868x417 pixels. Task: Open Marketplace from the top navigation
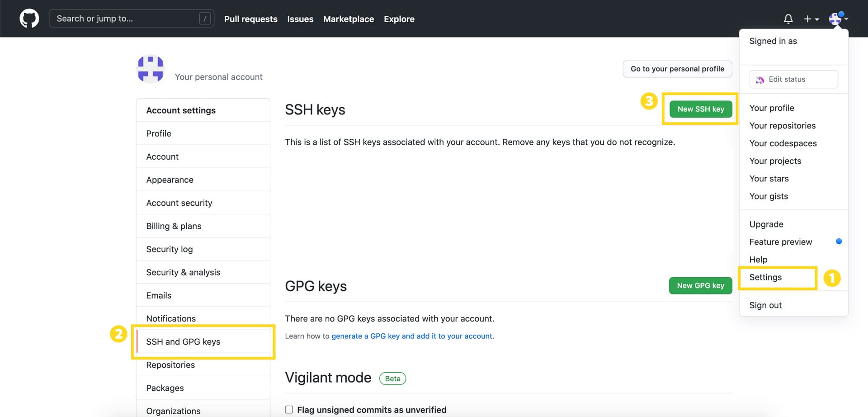tap(348, 19)
